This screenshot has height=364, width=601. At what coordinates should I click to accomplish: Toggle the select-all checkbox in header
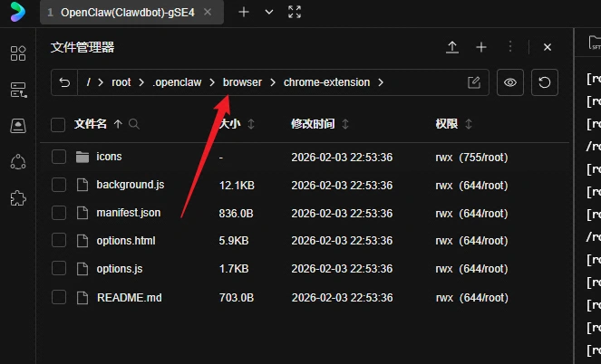click(59, 124)
